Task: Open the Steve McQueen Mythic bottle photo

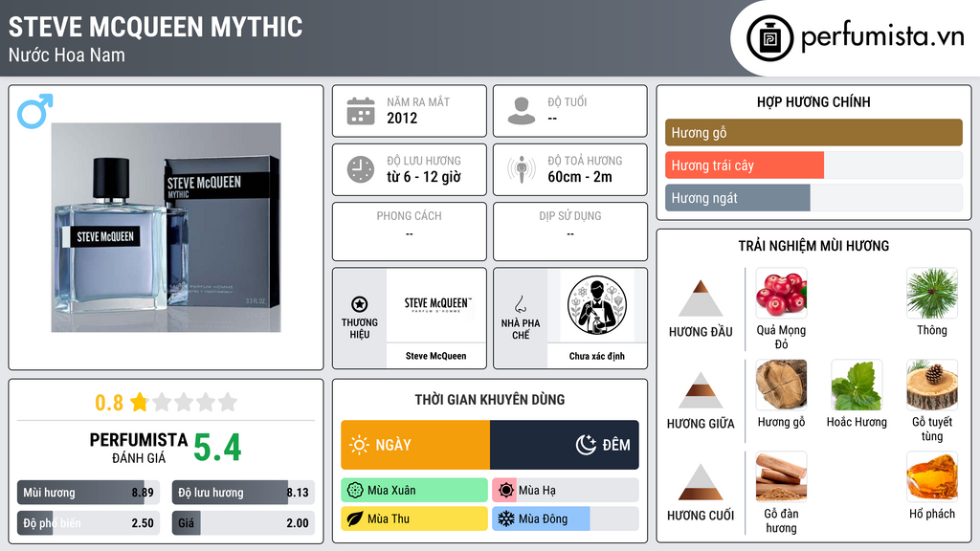Action: (166, 228)
